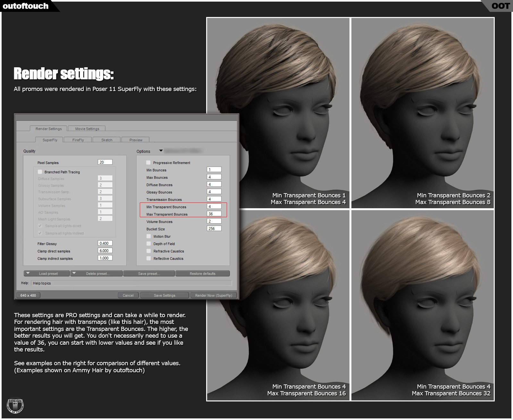The height and width of the screenshot is (420, 513).
Task: Click the Mesh Light Samples field
Action: (105, 218)
